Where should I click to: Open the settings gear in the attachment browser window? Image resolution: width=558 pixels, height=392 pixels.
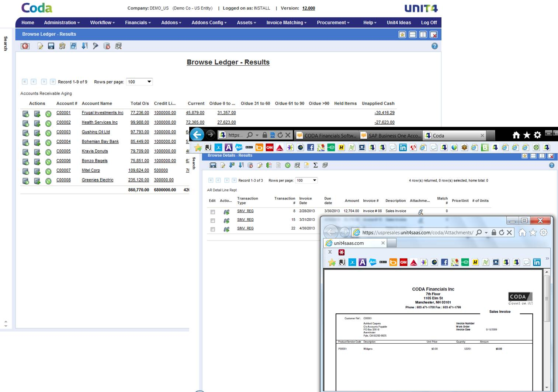(x=544, y=232)
